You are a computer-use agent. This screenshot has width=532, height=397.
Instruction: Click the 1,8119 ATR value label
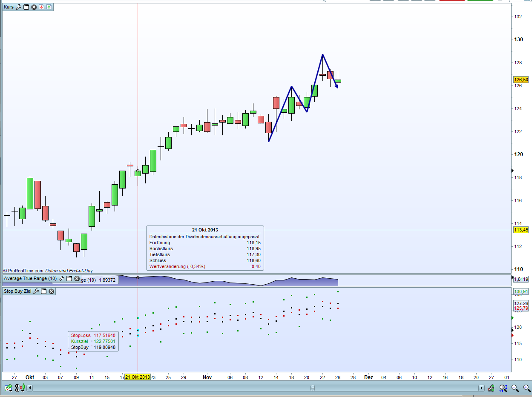click(521, 280)
